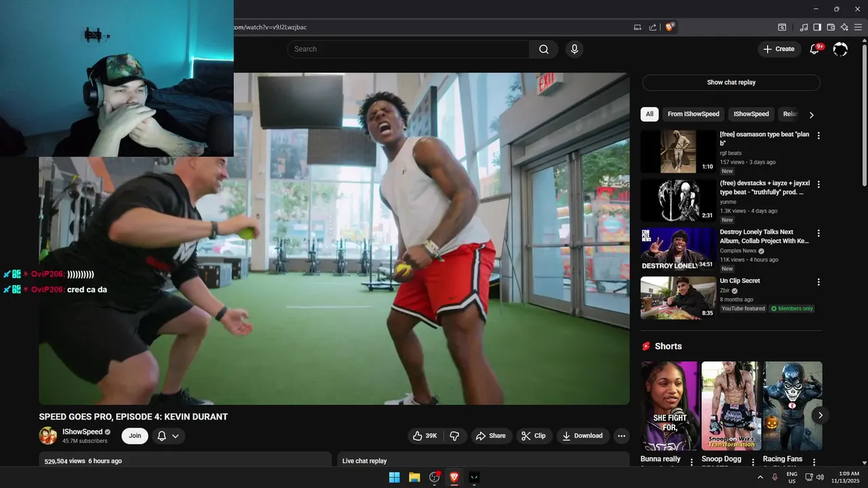Open the SHE FIGHT FOR short thumbnail
This screenshot has height=488, width=868.
tap(669, 405)
